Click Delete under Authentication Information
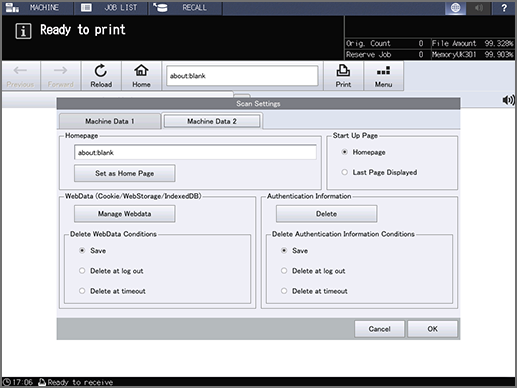The width and height of the screenshot is (517, 388). pyautogui.click(x=326, y=214)
